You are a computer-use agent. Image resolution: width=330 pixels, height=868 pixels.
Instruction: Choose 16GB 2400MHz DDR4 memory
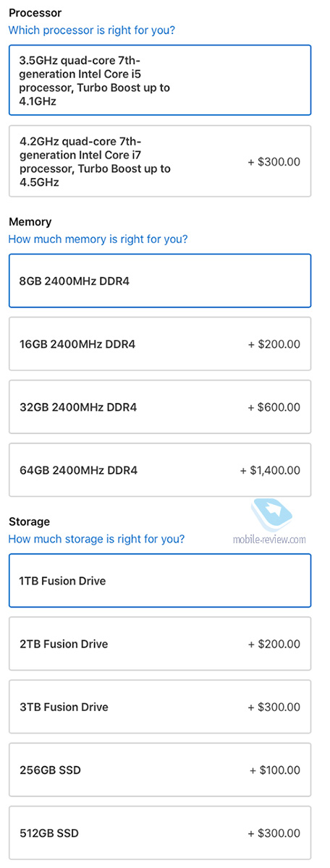click(160, 344)
